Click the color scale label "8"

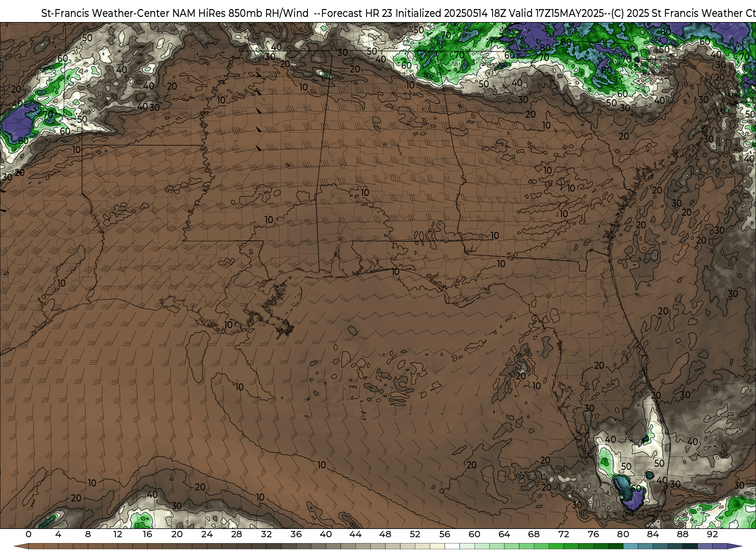pos(88,534)
